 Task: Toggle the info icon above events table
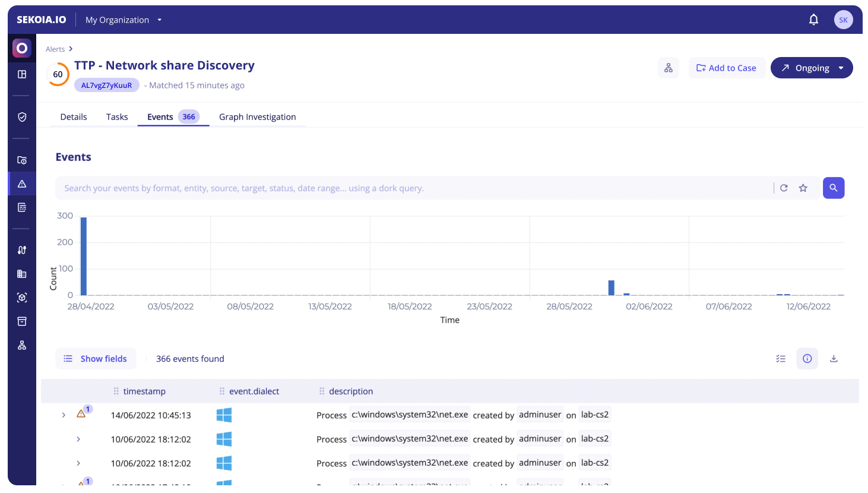pos(807,359)
